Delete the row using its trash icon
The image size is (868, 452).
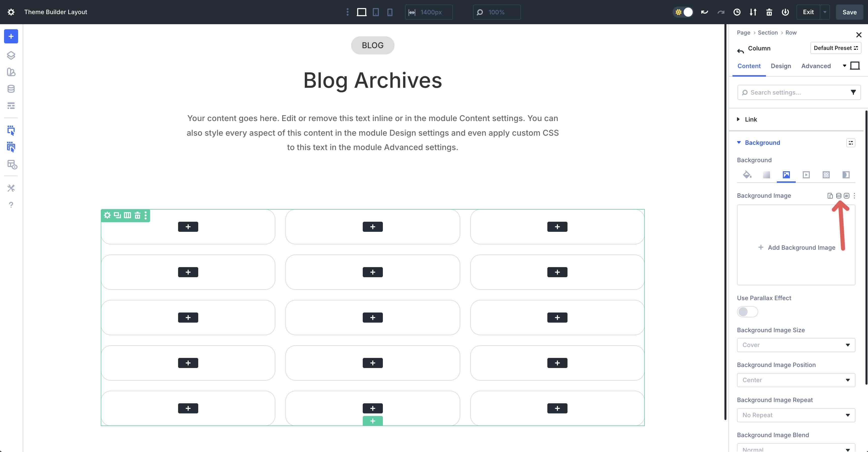[138, 215]
